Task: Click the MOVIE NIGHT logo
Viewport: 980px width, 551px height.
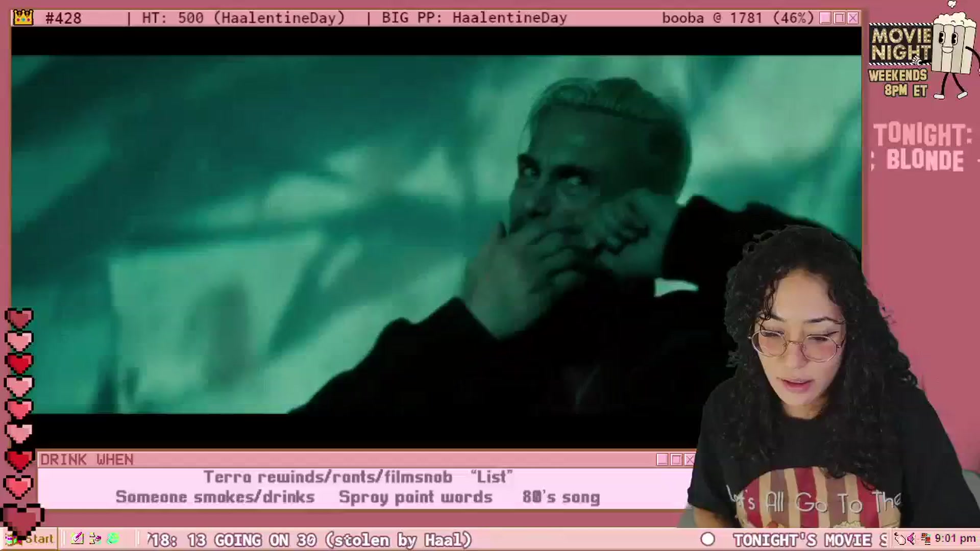Action: click(901, 45)
